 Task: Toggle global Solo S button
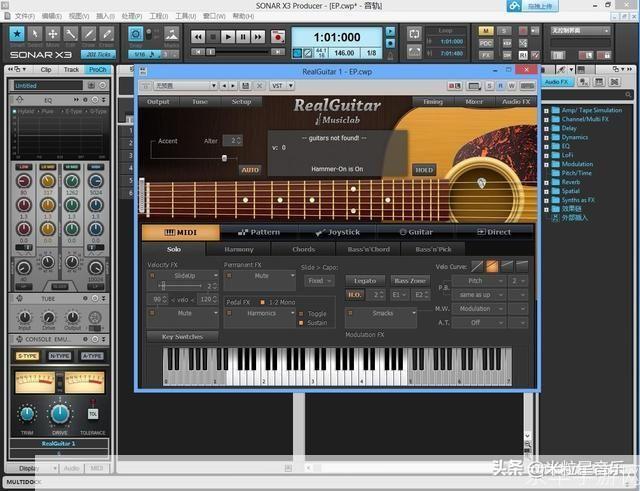[504, 31]
